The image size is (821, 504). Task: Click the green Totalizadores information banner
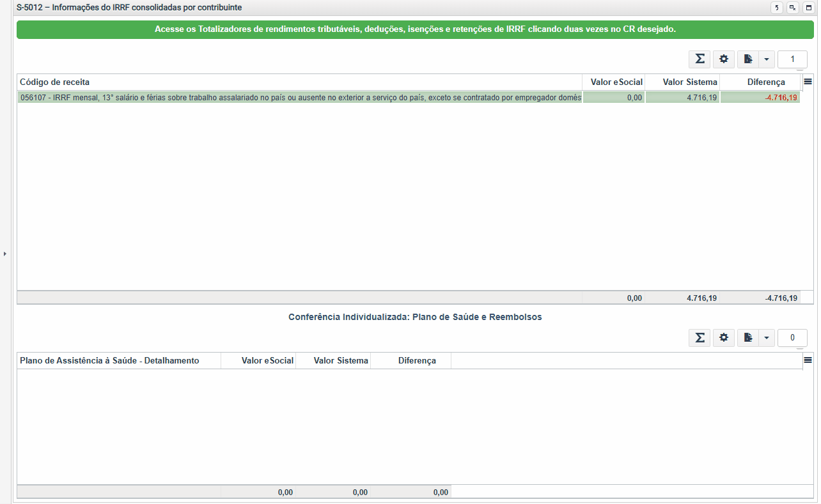[415, 29]
